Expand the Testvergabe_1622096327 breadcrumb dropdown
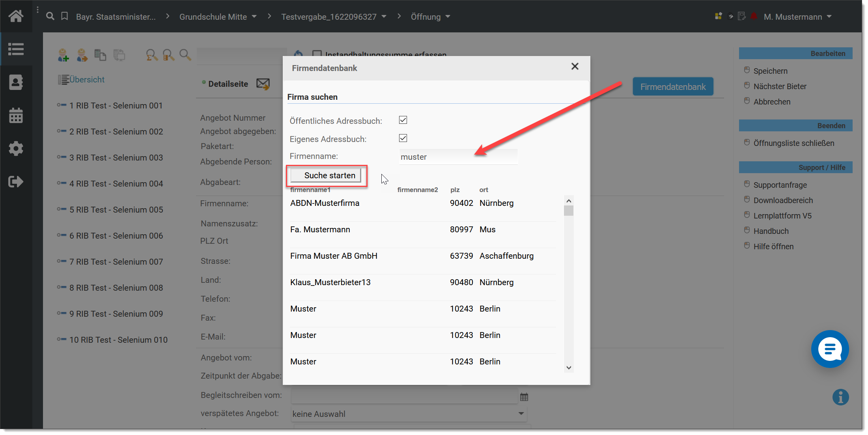Image resolution: width=868 pixels, height=435 pixels. [384, 17]
